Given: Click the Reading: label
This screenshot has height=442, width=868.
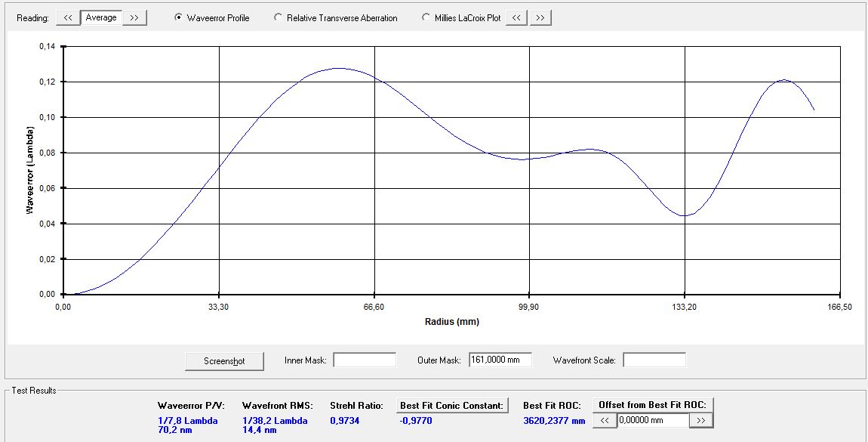Looking at the screenshot, I should [32, 17].
